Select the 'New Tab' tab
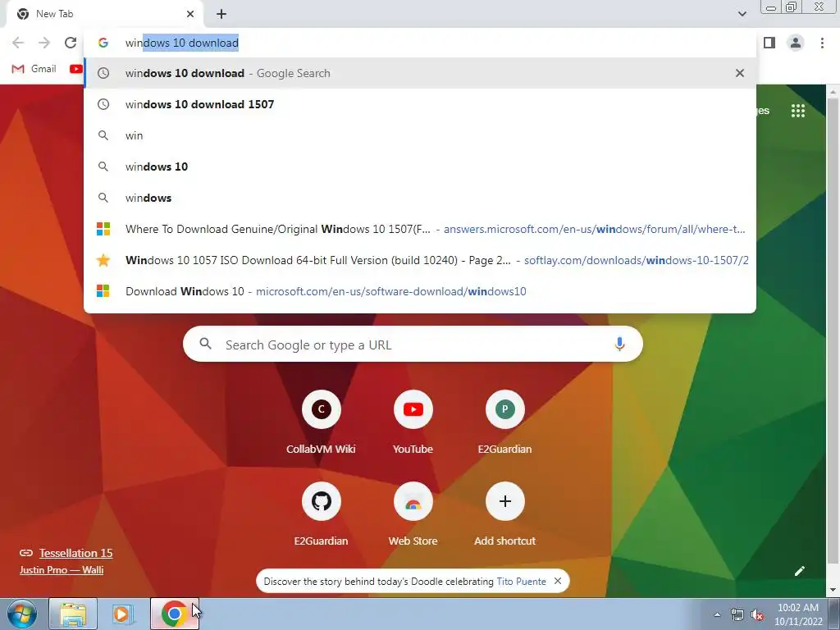The height and width of the screenshot is (630, 840). coord(105,14)
